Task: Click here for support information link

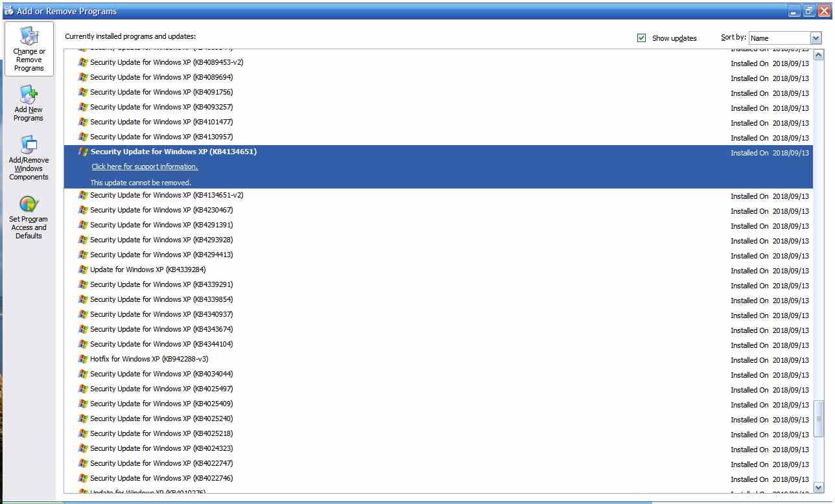Action: [x=145, y=166]
